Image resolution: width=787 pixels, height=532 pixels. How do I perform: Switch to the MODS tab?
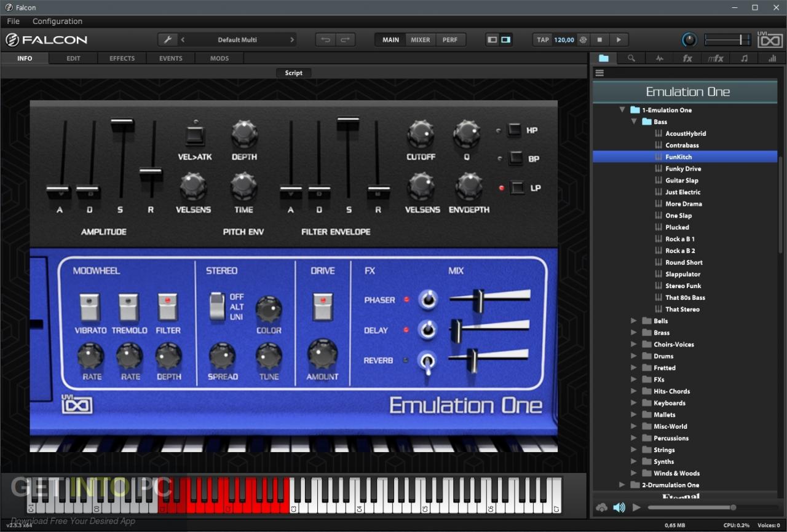click(x=219, y=58)
